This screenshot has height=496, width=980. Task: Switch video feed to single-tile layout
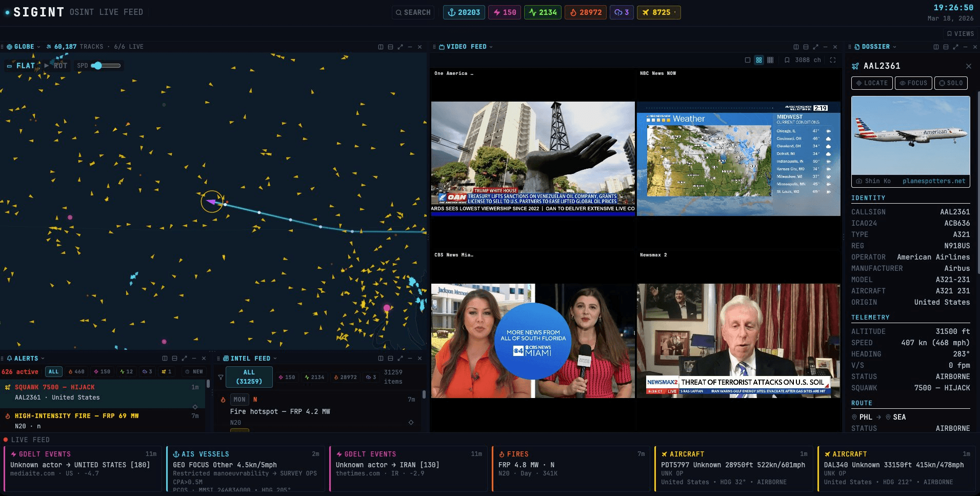click(748, 60)
